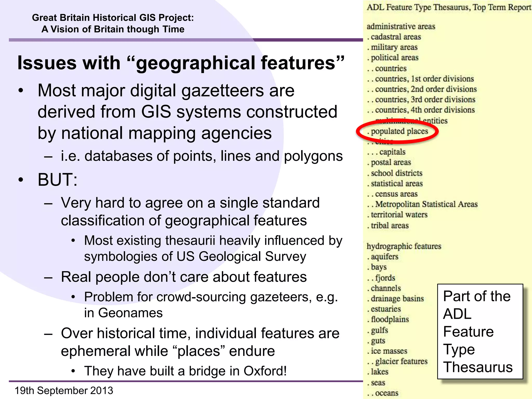The height and width of the screenshot is (399, 532).
Task: Click the 'Part of the ADL Feature Type Thesaurus' box
Action: (x=480, y=331)
